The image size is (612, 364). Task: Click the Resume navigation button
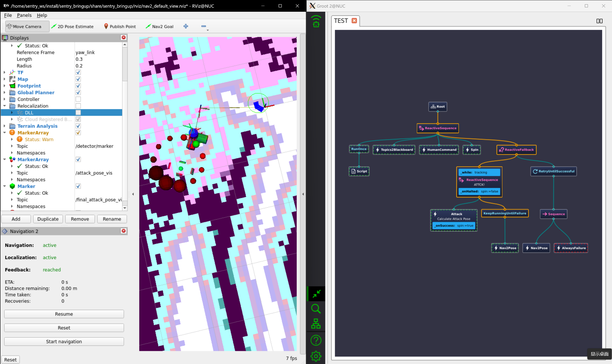pyautogui.click(x=64, y=314)
